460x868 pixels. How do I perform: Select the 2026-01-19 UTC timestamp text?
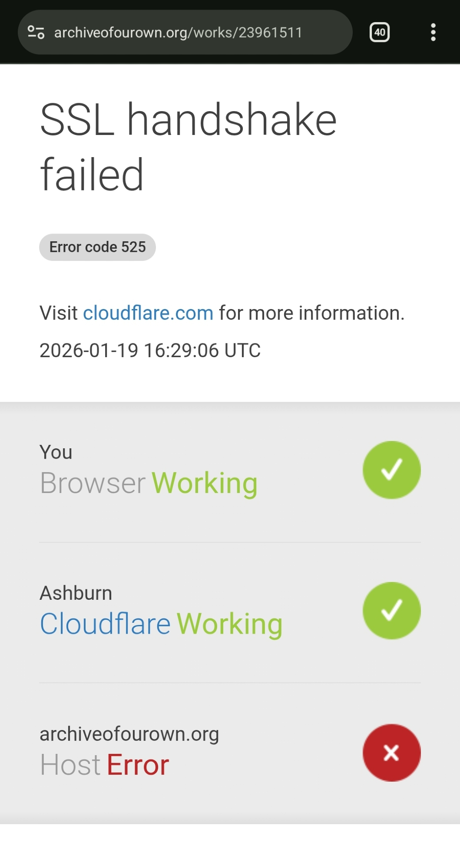(x=150, y=350)
